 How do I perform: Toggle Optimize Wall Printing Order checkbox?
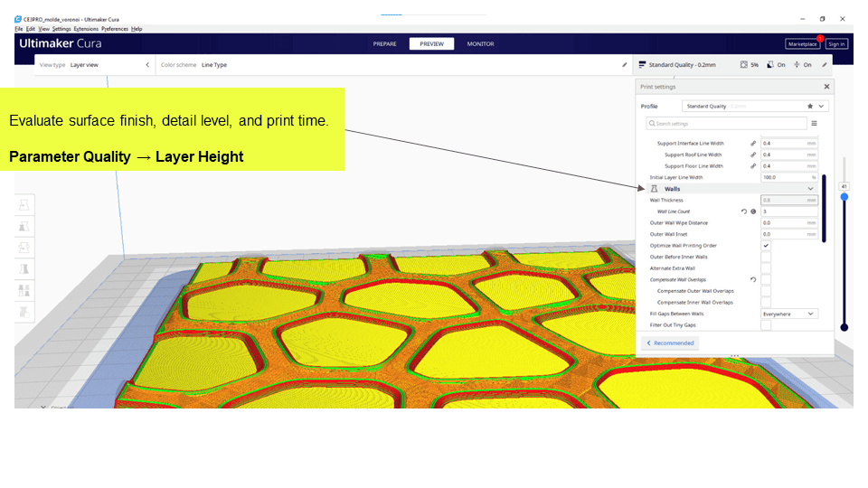pos(766,245)
